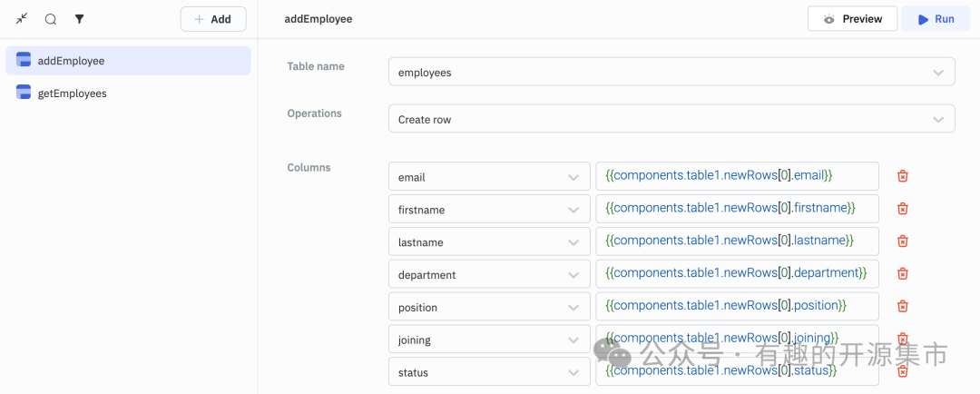The width and height of the screenshot is (980, 394).
Task: Remove the position column with trash icon
Action: pos(903,307)
